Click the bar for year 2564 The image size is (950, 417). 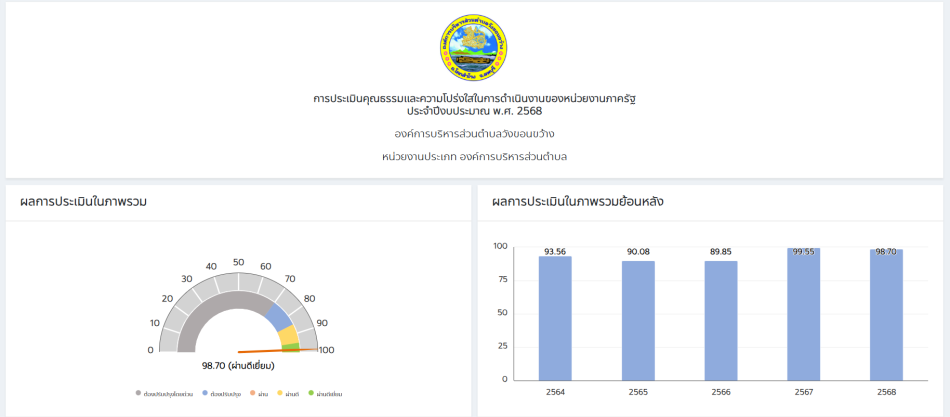click(555, 318)
